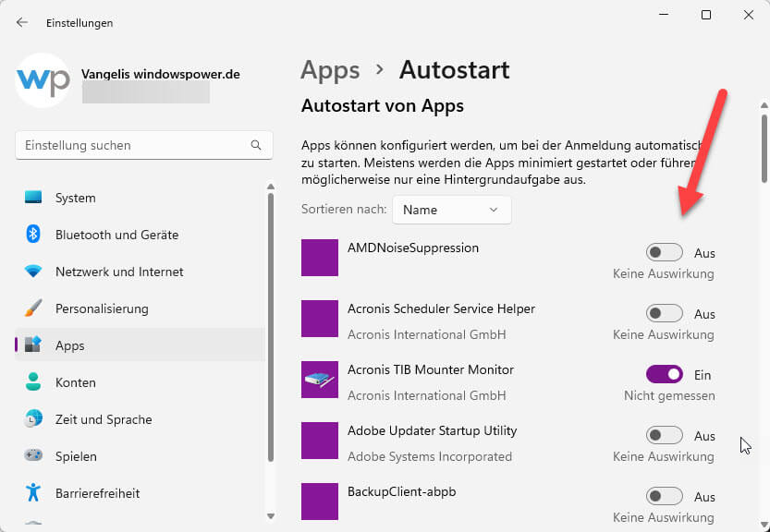Click Acronis TIB Mounter Monitor text
The width and height of the screenshot is (770, 532).
[x=431, y=369]
